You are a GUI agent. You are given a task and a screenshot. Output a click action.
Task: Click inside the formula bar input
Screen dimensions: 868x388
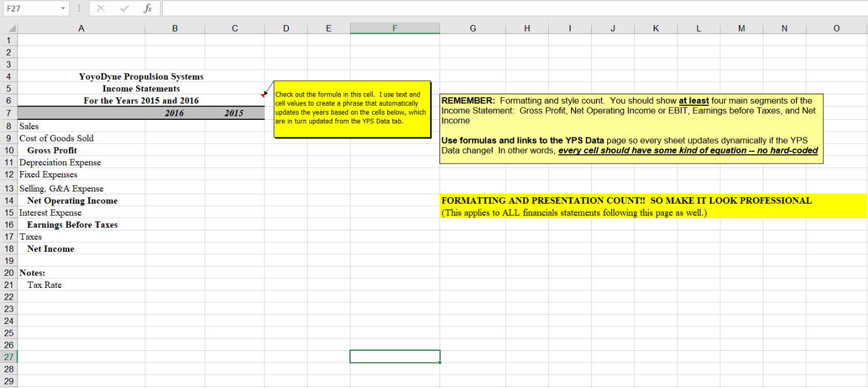(514, 8)
